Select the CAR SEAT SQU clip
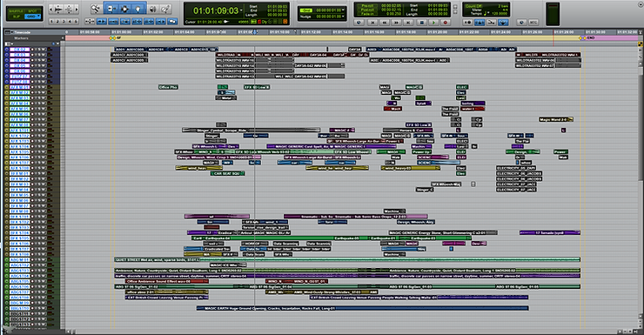The image size is (644, 335). tap(227, 173)
